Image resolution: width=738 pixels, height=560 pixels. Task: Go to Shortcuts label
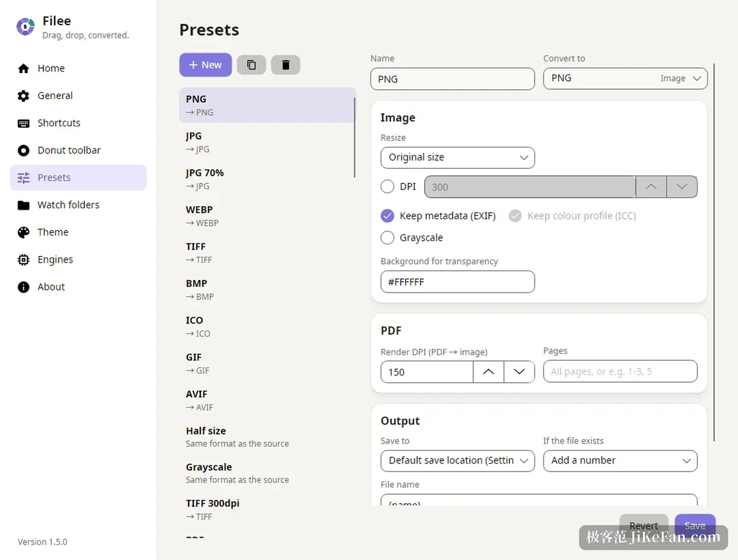pyautogui.click(x=59, y=123)
